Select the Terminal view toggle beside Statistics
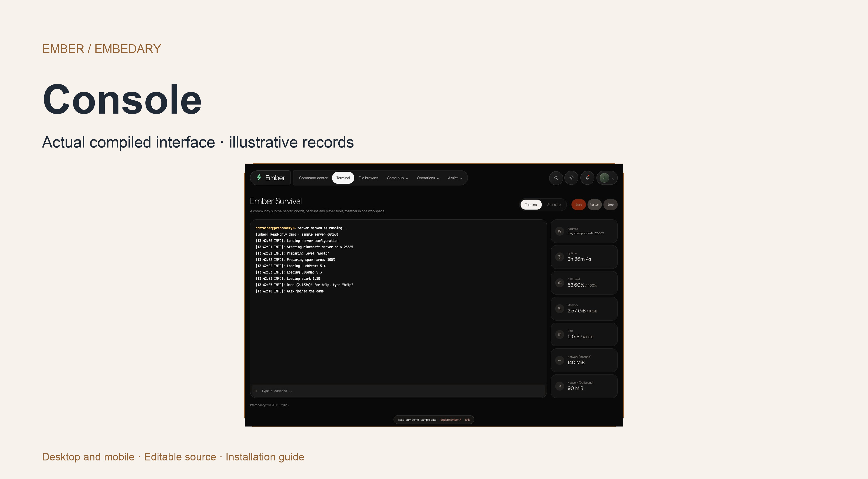Image resolution: width=868 pixels, height=479 pixels. 531,205
